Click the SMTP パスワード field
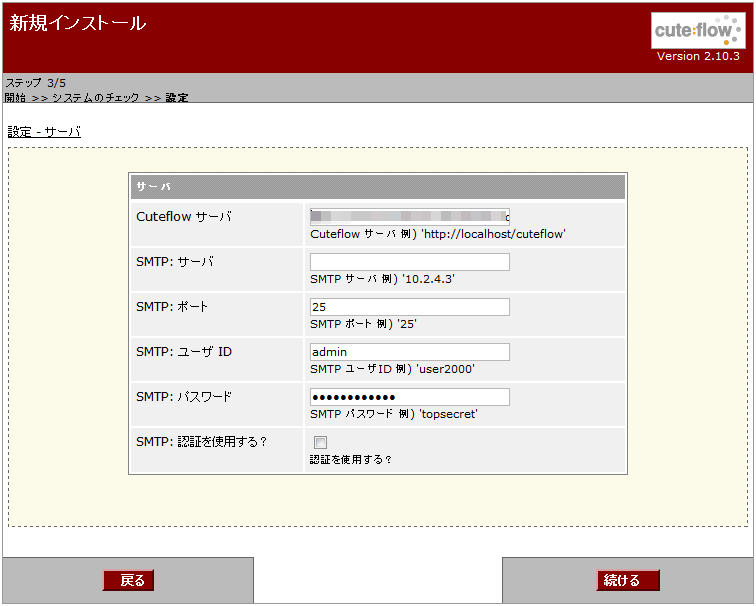 [x=409, y=397]
